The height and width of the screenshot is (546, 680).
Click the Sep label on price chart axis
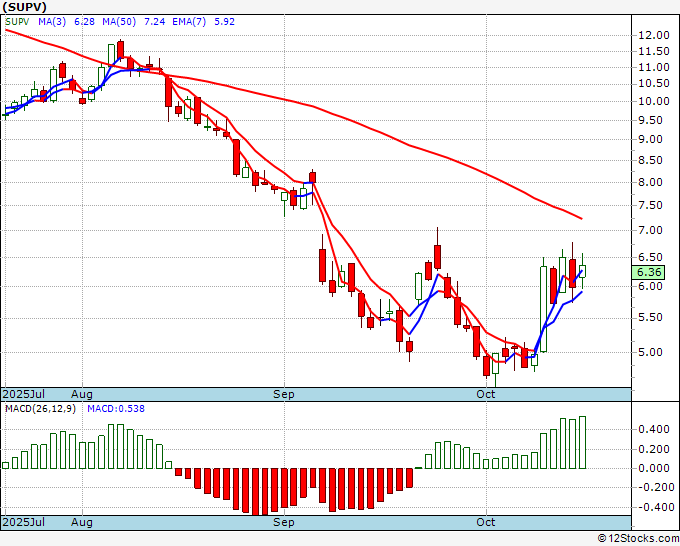click(x=284, y=394)
